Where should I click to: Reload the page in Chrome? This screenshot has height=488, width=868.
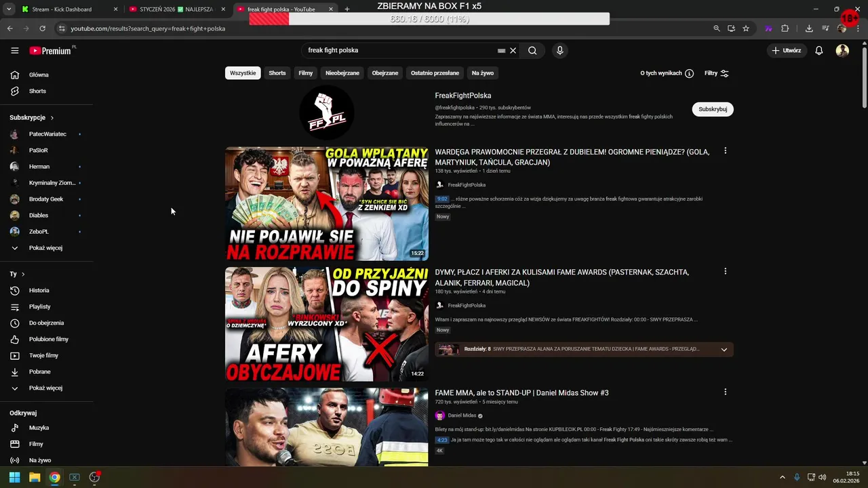click(42, 28)
